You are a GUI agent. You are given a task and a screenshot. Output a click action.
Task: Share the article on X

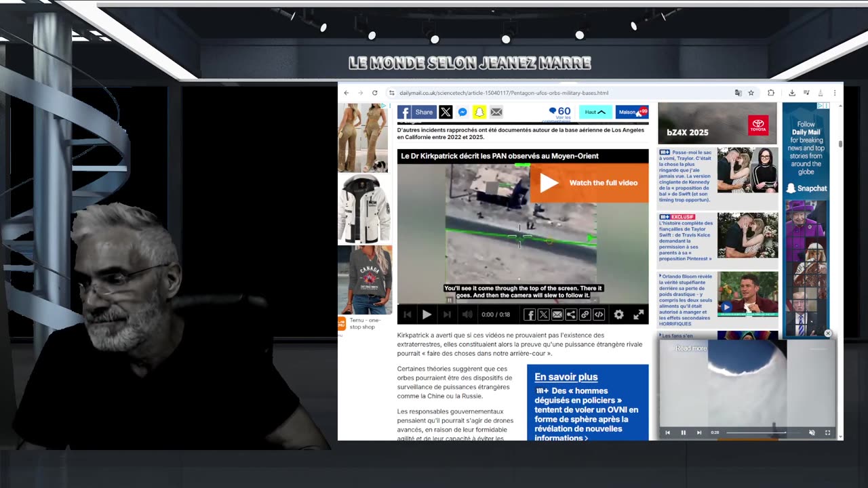point(446,112)
